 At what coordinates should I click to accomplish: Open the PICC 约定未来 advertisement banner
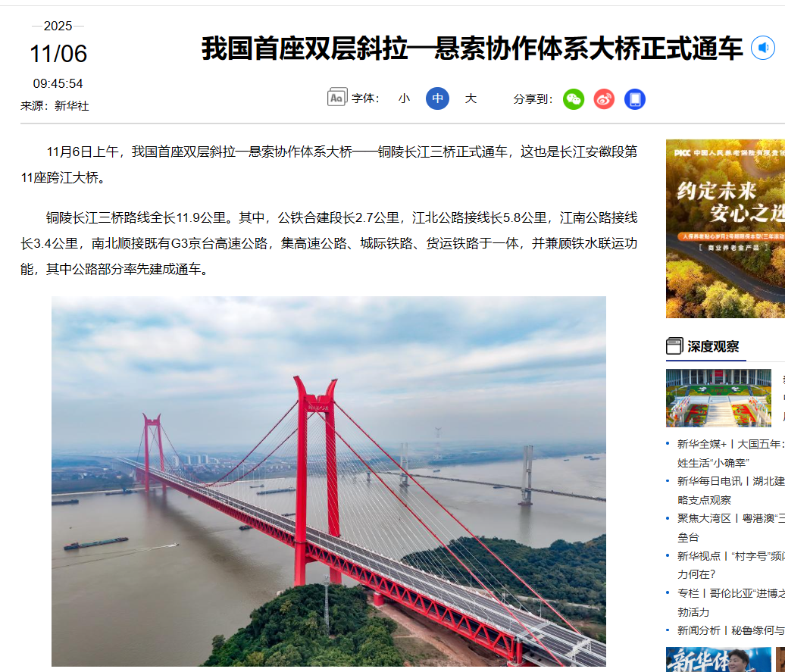(725, 229)
